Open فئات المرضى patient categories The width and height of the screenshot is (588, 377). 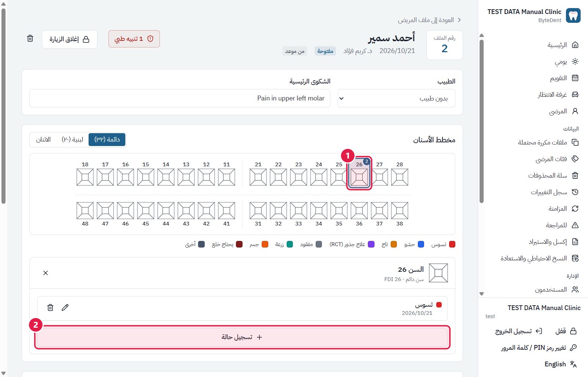point(557,159)
